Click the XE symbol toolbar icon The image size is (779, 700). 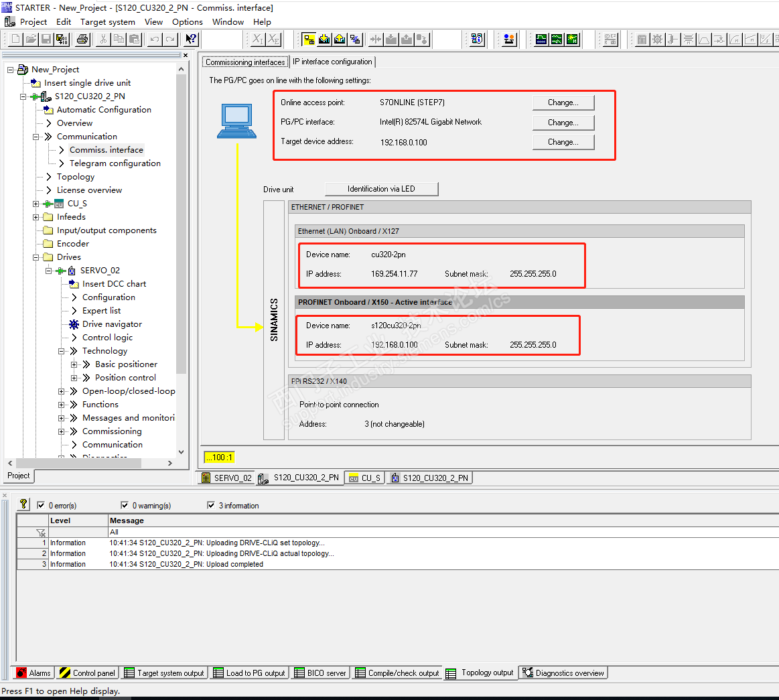pyautogui.click(x=274, y=39)
